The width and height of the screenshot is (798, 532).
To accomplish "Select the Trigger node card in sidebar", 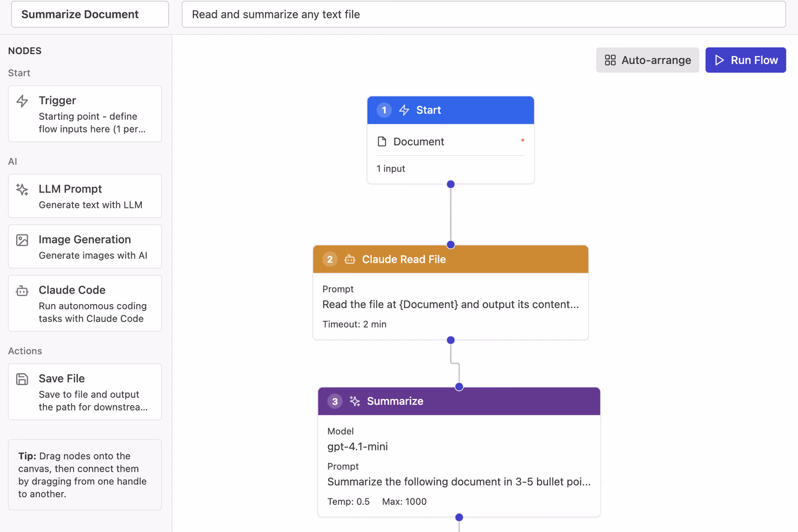I will [85, 114].
